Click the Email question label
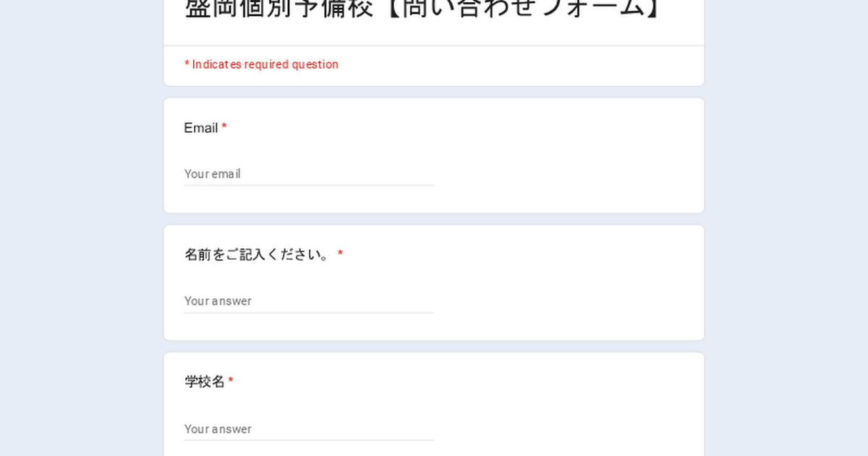868x456 pixels. [200, 128]
